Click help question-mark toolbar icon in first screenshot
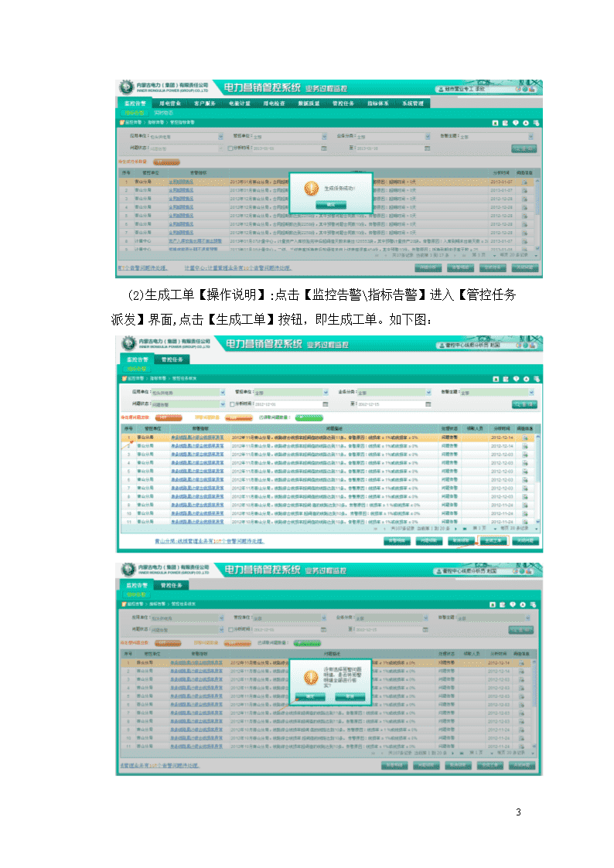Image resolution: width=614 pixels, height=868 pixels. [x=516, y=123]
